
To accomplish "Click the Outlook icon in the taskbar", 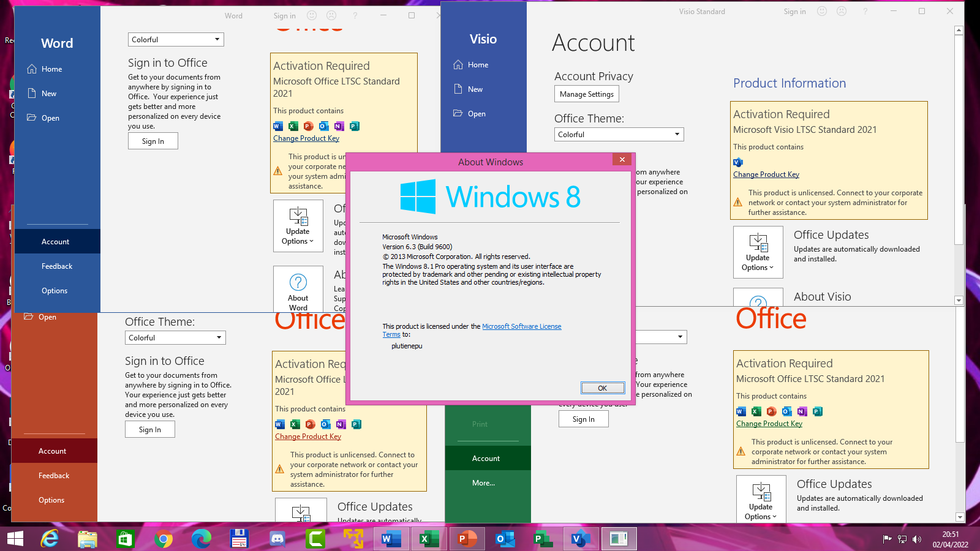I will pyautogui.click(x=505, y=539).
